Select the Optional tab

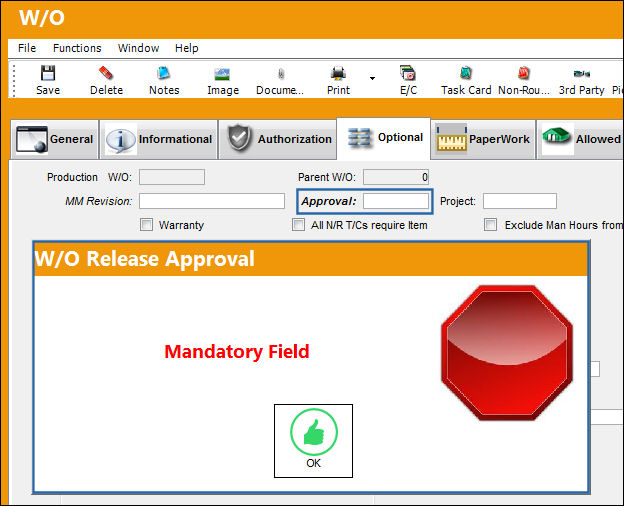click(384, 138)
